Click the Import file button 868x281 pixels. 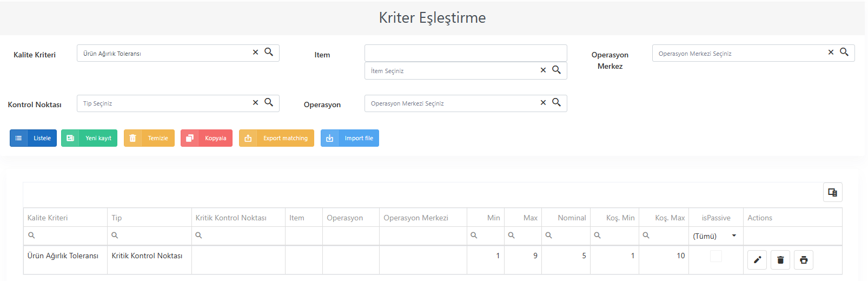(350, 138)
